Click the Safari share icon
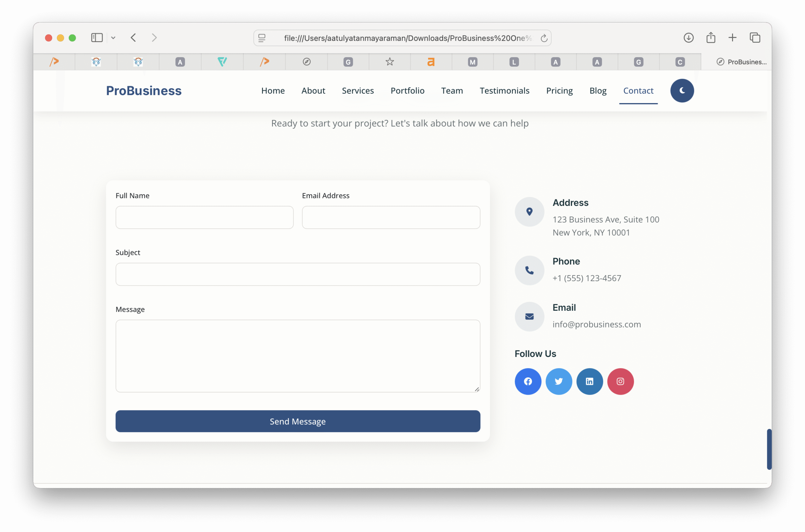Viewport: 805px width, 532px height. pos(711,38)
